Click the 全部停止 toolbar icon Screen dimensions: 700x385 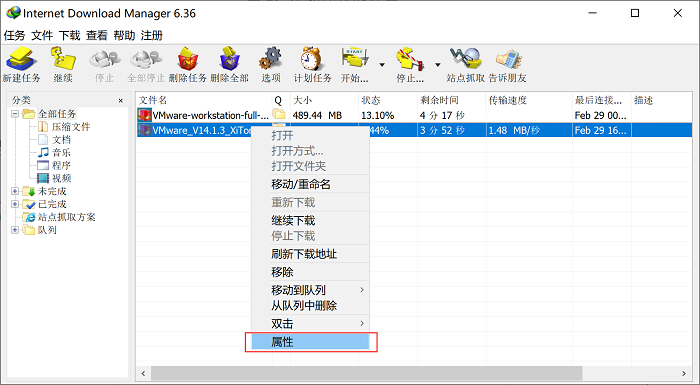pyautogui.click(x=146, y=64)
